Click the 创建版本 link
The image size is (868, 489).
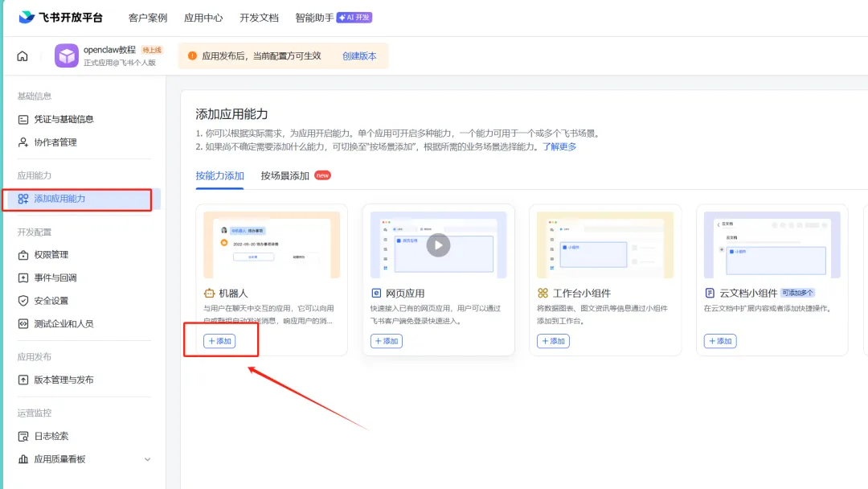(x=359, y=56)
